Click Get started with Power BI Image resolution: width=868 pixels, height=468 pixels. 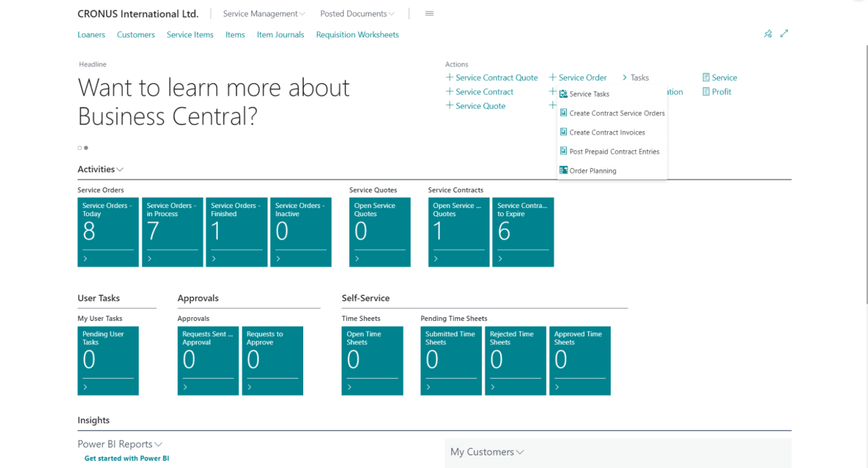point(127,458)
